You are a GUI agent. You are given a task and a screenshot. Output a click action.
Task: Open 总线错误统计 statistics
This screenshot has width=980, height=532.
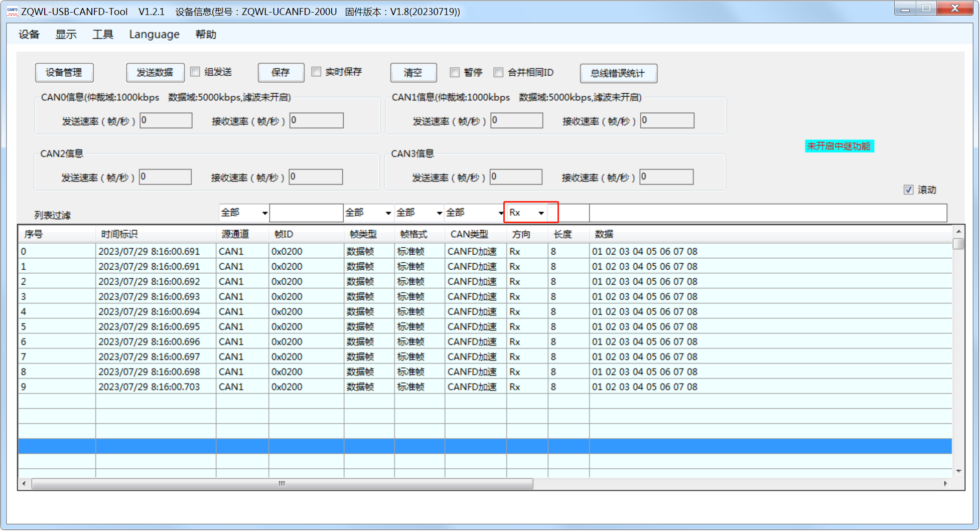click(x=618, y=73)
